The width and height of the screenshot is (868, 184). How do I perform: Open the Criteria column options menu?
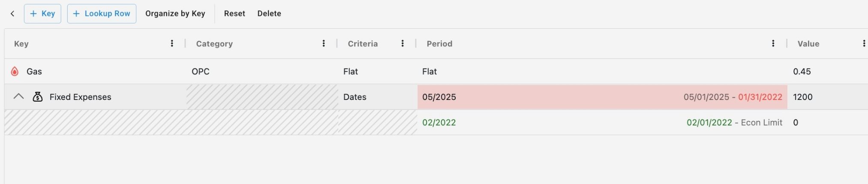[x=402, y=43]
